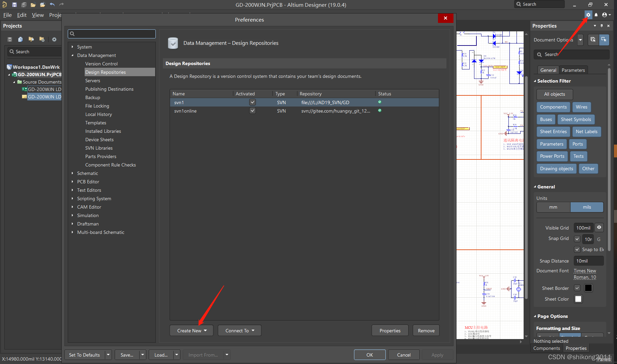Viewport: 617px width, 364px height.
Task: Open the Connect To dropdown
Action: (239, 331)
